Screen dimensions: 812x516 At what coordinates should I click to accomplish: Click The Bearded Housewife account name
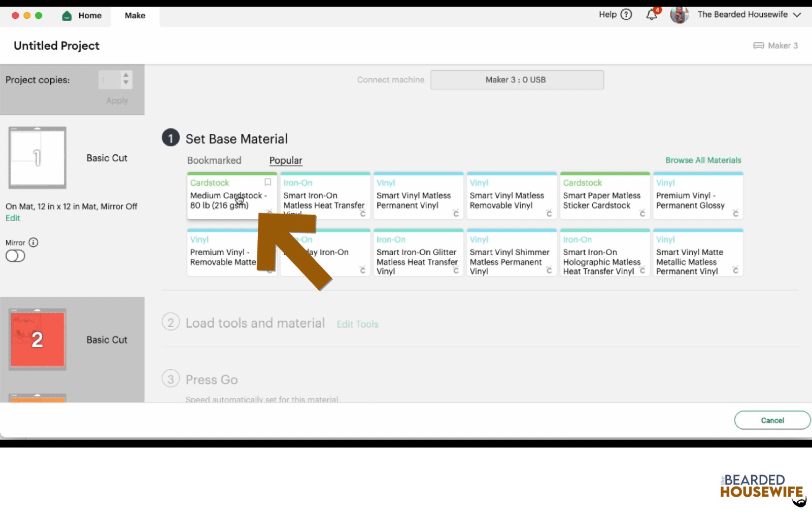point(742,15)
